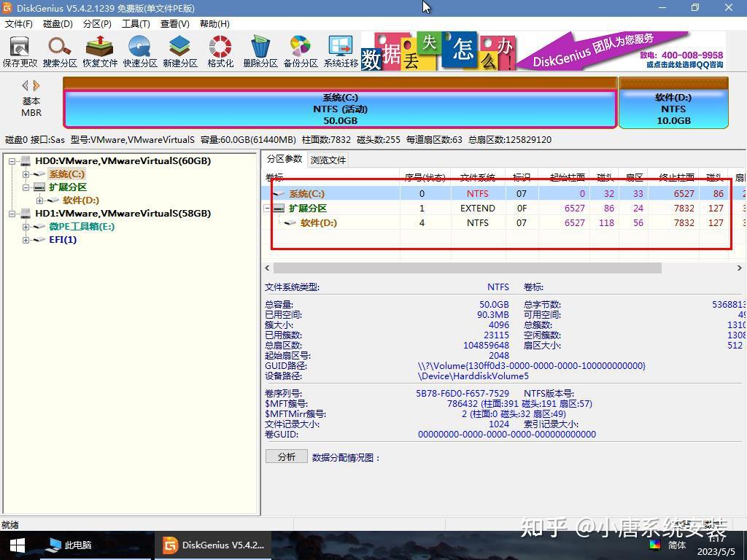Start Quick Partition (快速分区)
The image size is (747, 560).
(139, 52)
